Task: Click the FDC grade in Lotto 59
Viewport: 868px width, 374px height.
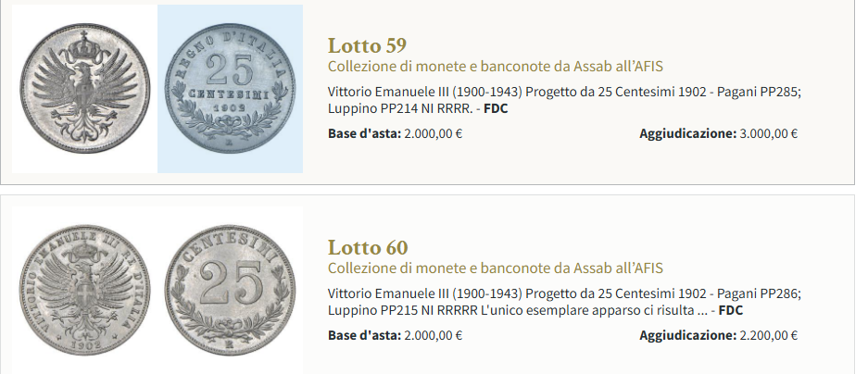Action: (496, 109)
